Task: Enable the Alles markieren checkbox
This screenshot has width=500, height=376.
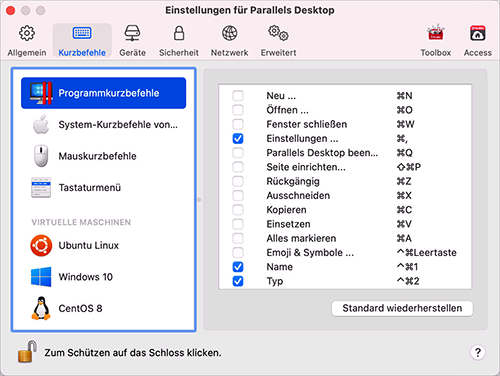Action: click(238, 238)
